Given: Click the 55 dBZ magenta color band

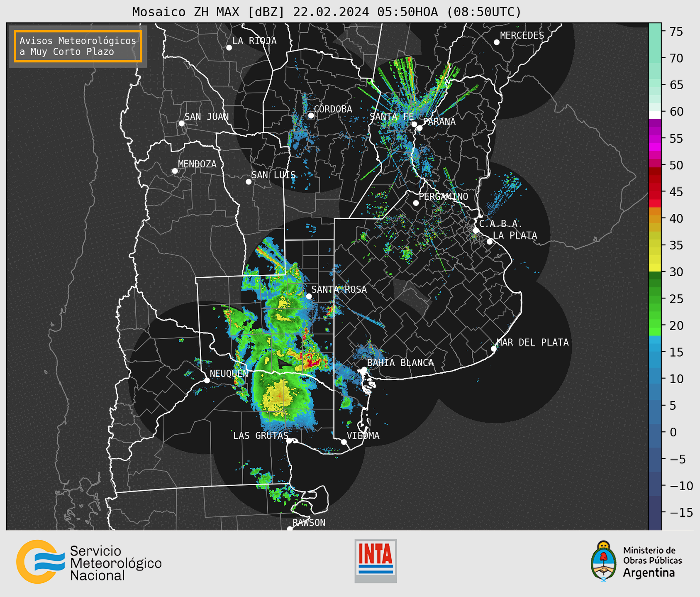Looking at the screenshot, I should pos(655,138).
